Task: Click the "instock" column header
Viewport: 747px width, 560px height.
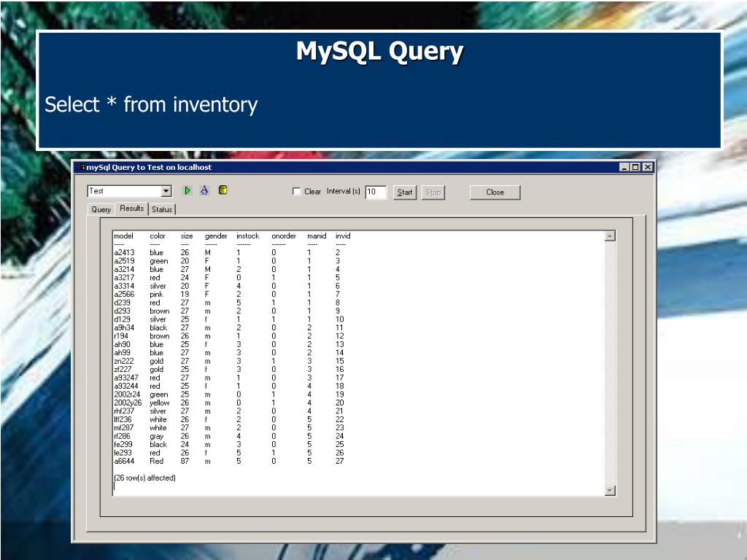Action: pyautogui.click(x=248, y=236)
